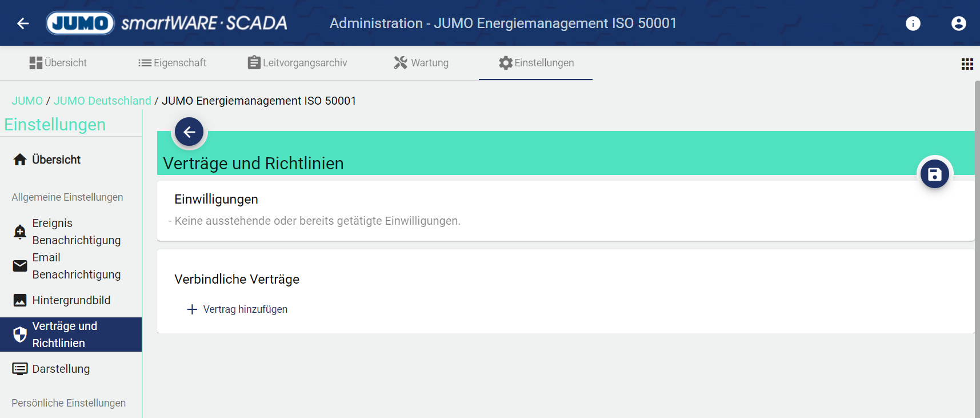Click the back arrow in the header
The image size is (980, 418).
[23, 23]
